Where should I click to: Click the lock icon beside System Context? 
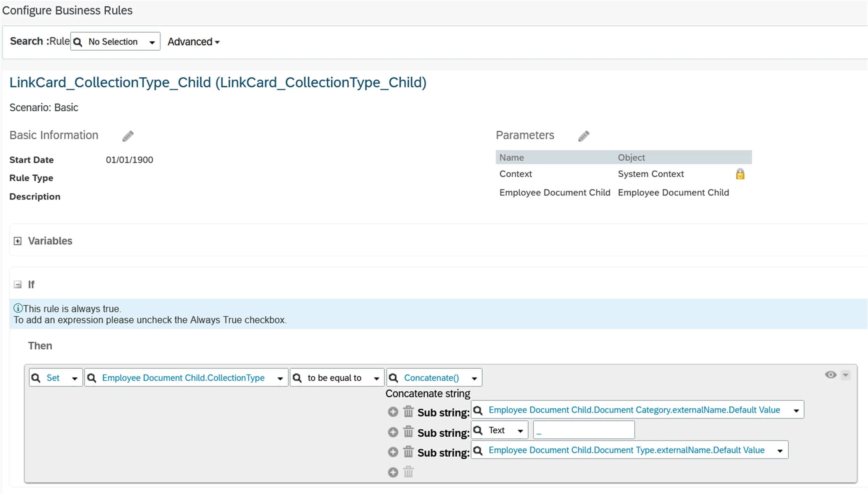(x=740, y=174)
